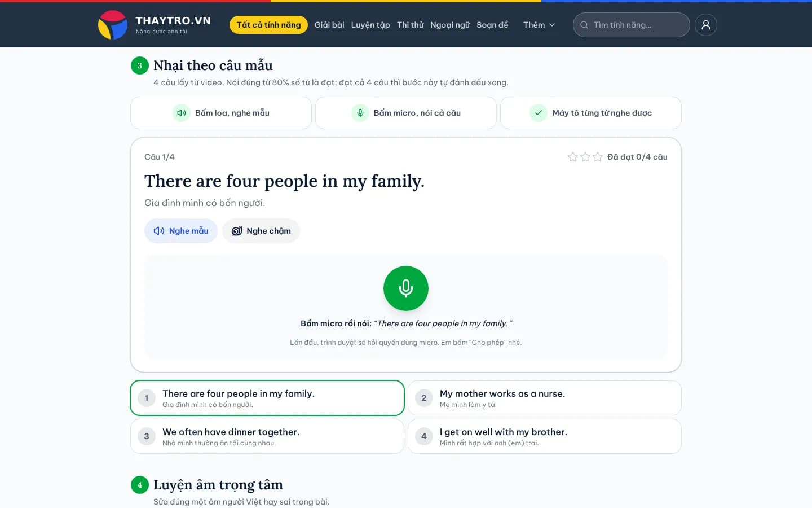Click the third rating star
Viewport: 812px width, 508px height.
[598, 157]
